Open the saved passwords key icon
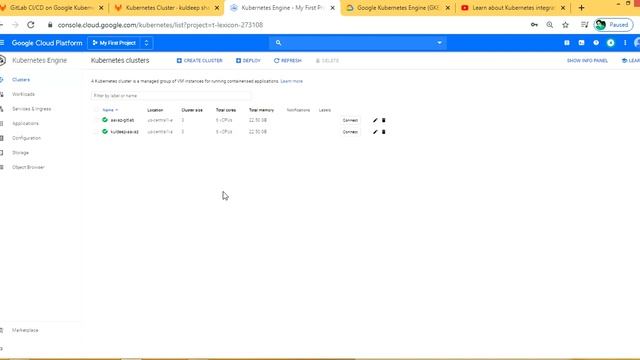 pos(534,25)
